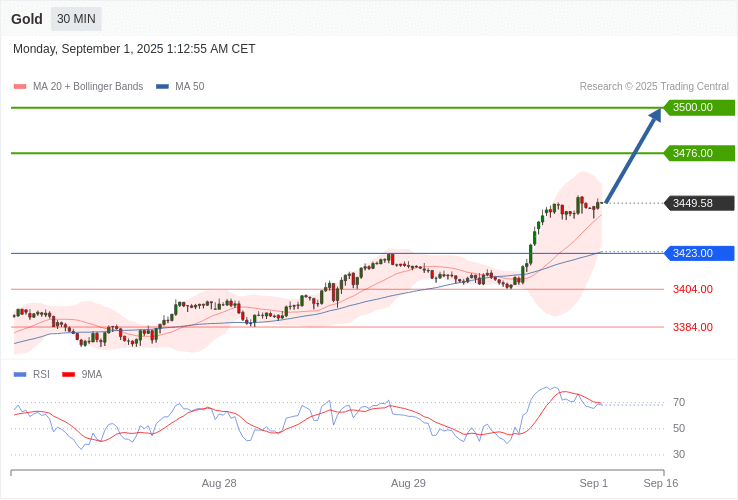
Task: Click the red 9MA legend swatch
Action: tap(68, 375)
